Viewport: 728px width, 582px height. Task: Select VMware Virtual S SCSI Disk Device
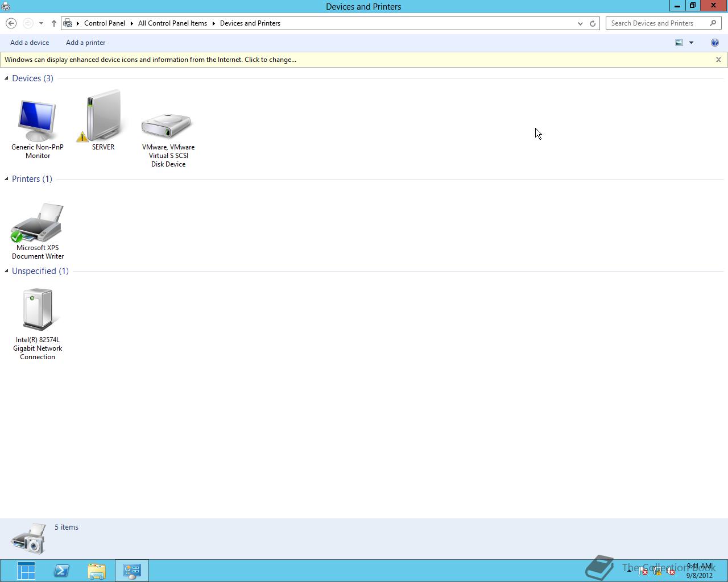168,139
